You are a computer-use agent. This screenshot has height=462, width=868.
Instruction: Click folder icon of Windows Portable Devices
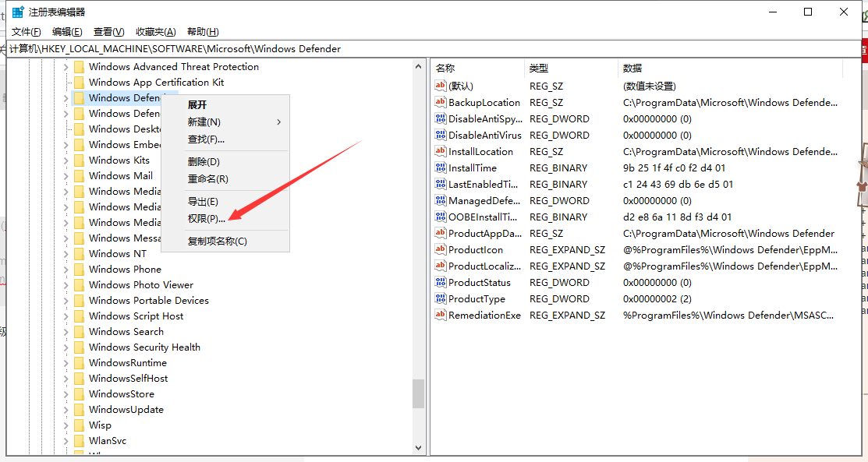pyautogui.click(x=80, y=301)
